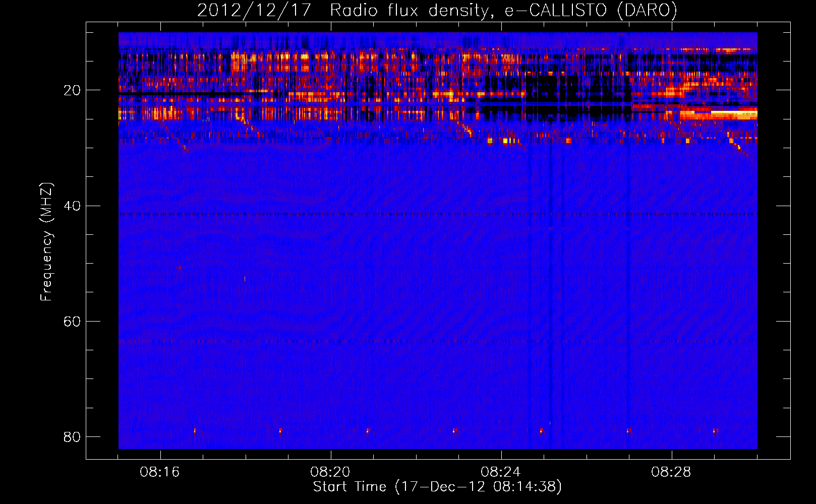This screenshot has width=816, height=504.
Task: Click the bright yellow-white burst near 08:29
Action: point(734,113)
